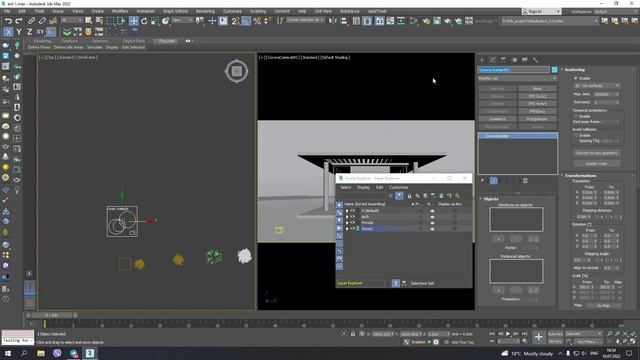This screenshot has height=360, width=640.
Task: Click the ViewCube in the top viewport
Action: pos(236,71)
